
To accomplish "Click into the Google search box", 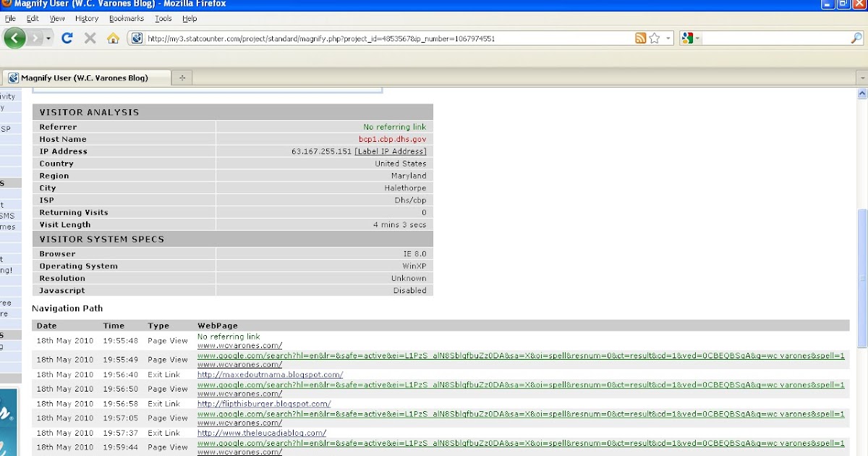I will (775, 38).
